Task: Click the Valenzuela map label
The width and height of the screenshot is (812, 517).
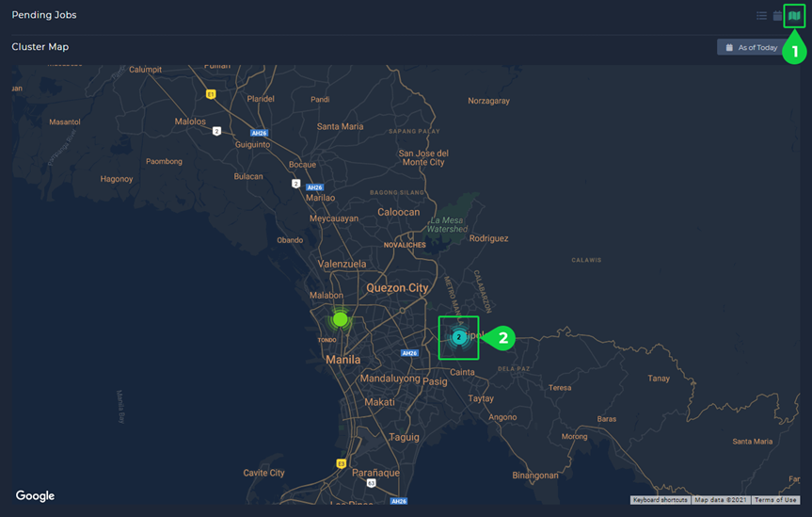Action: pyautogui.click(x=342, y=264)
